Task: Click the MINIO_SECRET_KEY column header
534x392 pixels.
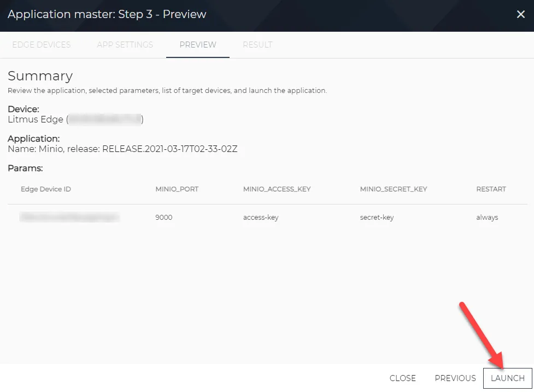Action: (394, 189)
